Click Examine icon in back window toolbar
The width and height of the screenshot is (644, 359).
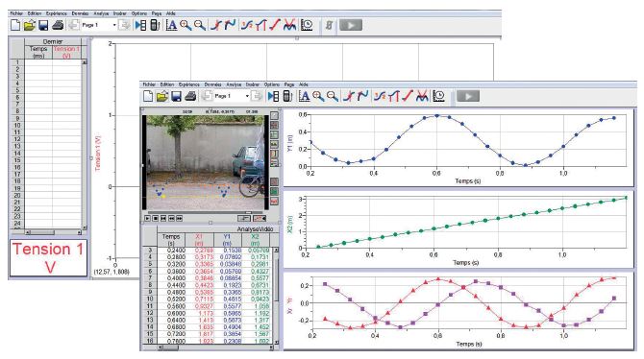point(216,26)
